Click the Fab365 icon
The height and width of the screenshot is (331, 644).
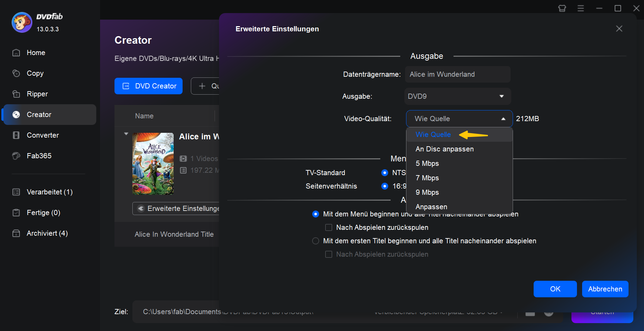[16, 156]
